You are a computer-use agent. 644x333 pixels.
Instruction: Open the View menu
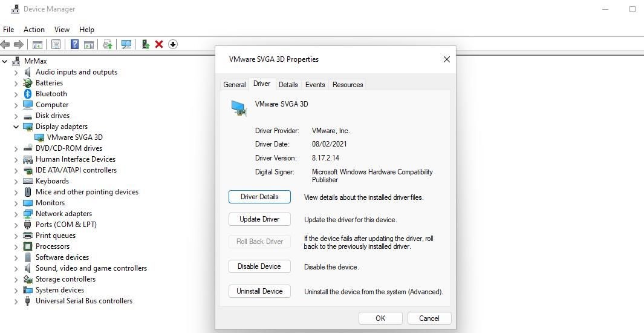62,30
